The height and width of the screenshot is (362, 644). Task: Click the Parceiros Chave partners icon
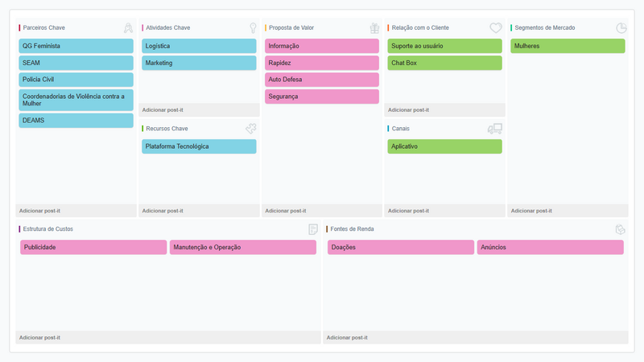pos(128,28)
